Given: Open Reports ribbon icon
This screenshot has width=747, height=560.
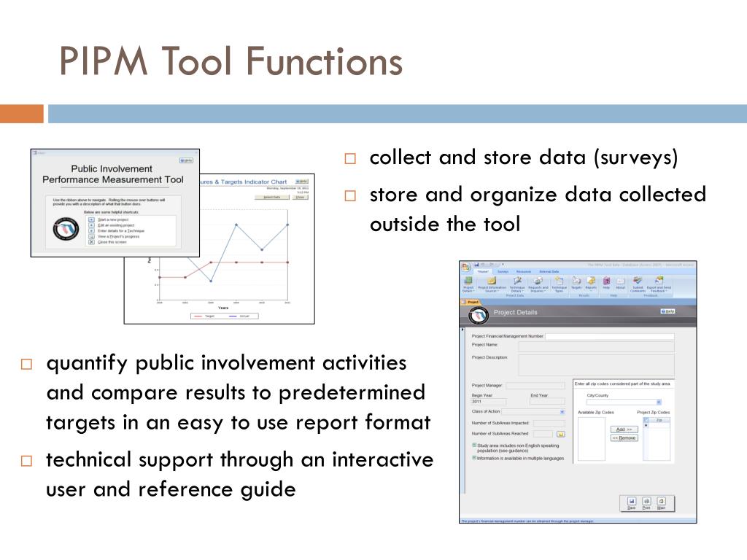Looking at the screenshot, I should coord(591,283).
